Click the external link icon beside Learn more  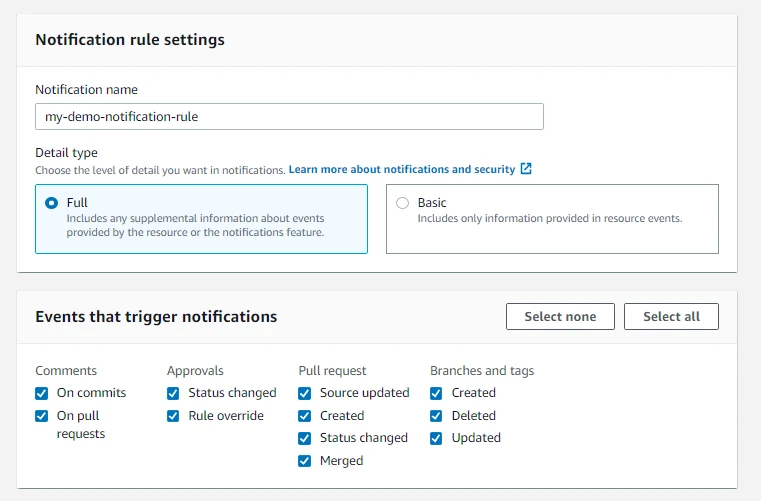(x=526, y=170)
